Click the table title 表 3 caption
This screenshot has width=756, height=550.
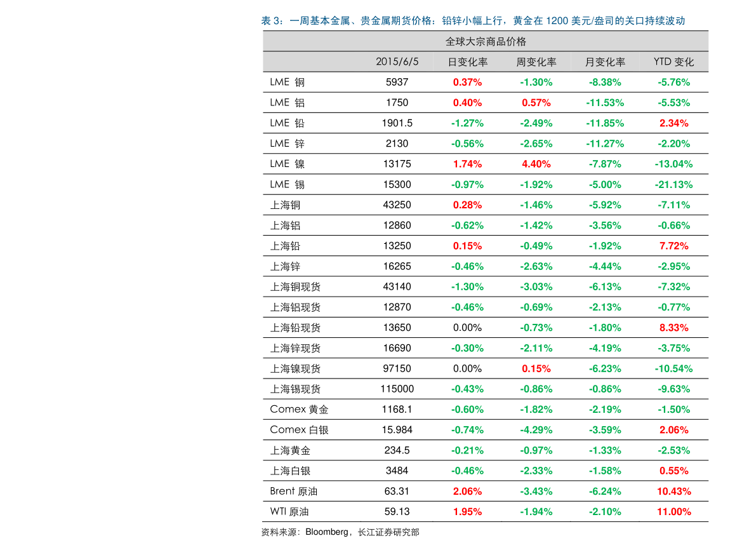point(473,21)
